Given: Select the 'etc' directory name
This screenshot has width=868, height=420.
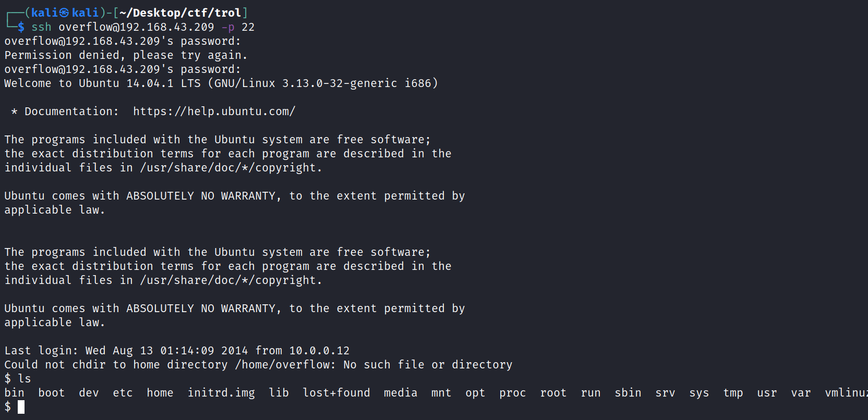Looking at the screenshot, I should click(123, 393).
